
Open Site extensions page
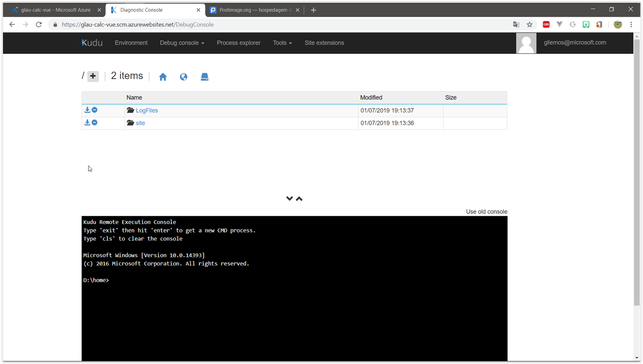click(324, 43)
